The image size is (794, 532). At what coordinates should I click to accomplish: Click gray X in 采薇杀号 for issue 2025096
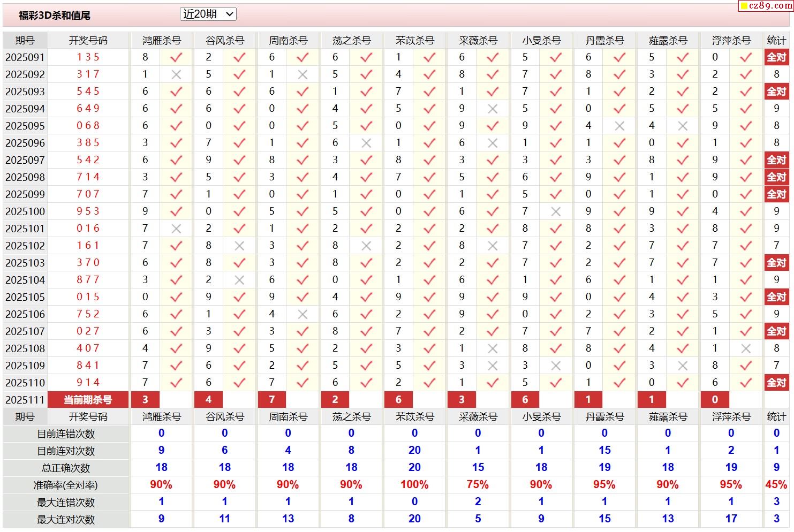tap(493, 143)
